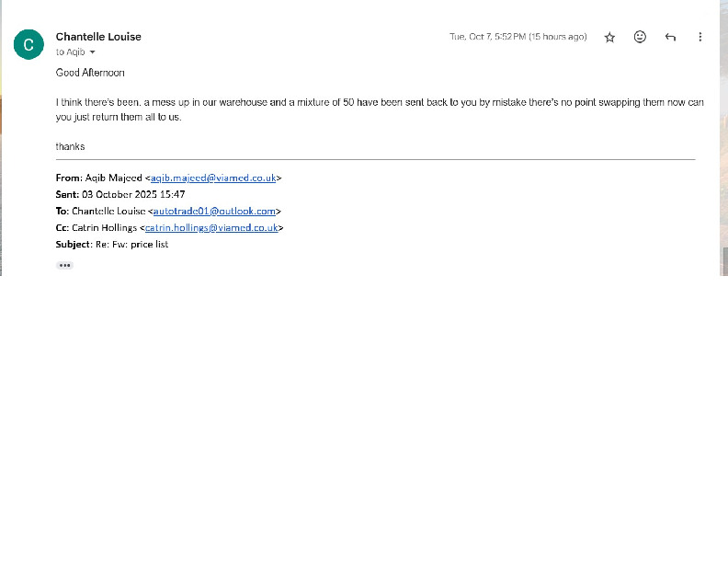
Task: Click the "From: Aqib Majeed" quoted header name
Action: (113, 178)
